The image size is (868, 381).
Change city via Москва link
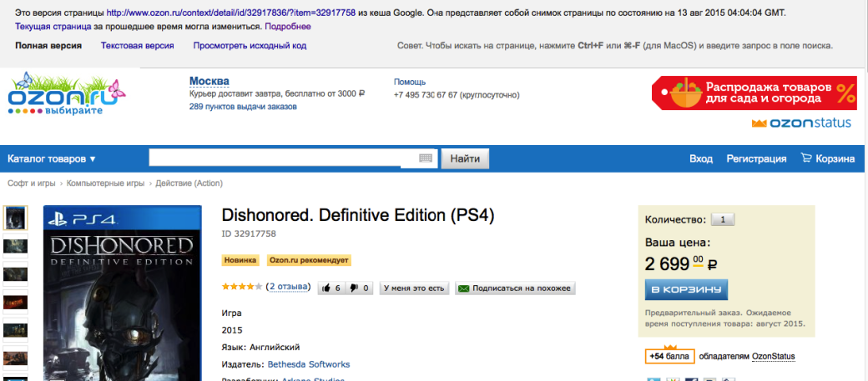(209, 82)
